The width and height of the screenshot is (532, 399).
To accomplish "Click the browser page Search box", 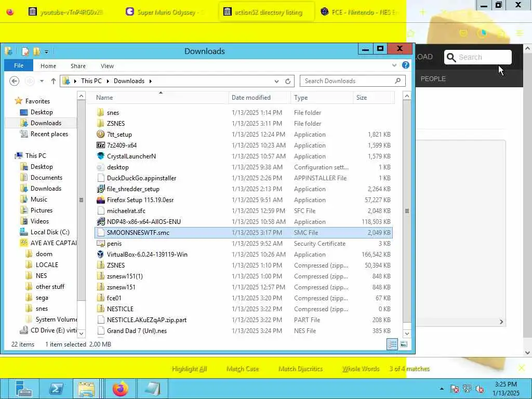I will tap(478, 57).
